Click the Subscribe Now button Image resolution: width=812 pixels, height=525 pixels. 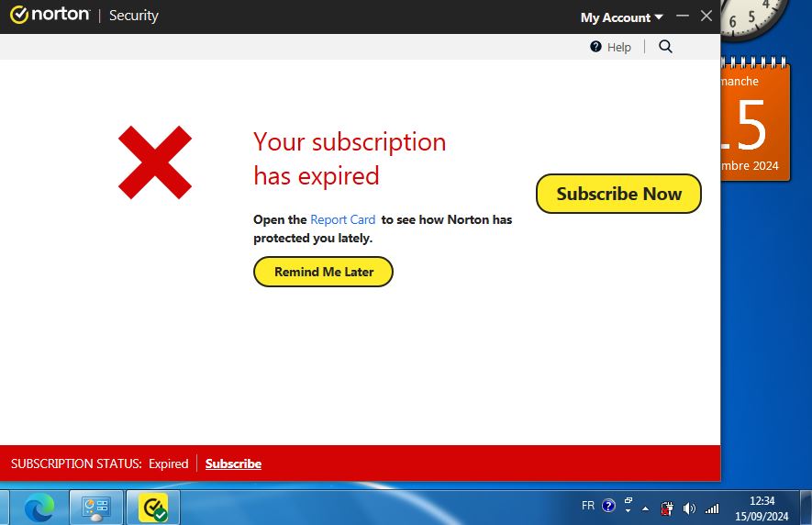[618, 194]
